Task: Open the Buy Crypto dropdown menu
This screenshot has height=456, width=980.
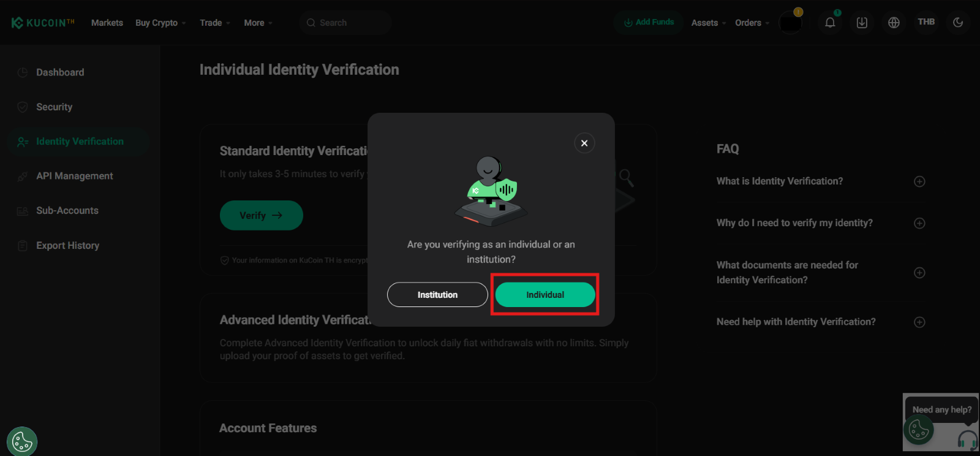Action: click(160, 23)
